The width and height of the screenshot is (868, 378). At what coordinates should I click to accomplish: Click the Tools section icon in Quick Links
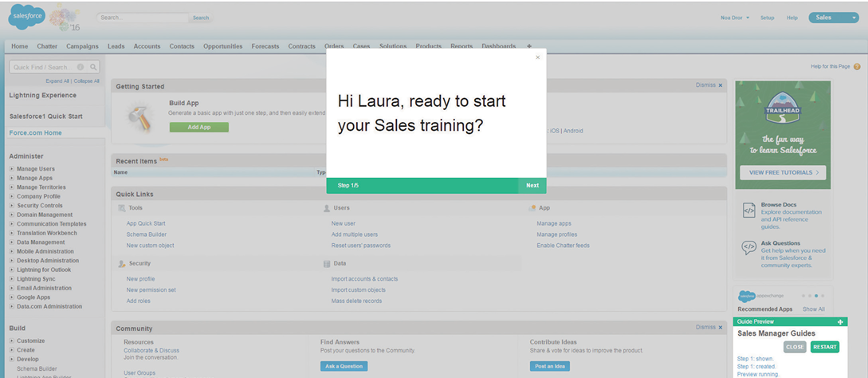tap(122, 208)
